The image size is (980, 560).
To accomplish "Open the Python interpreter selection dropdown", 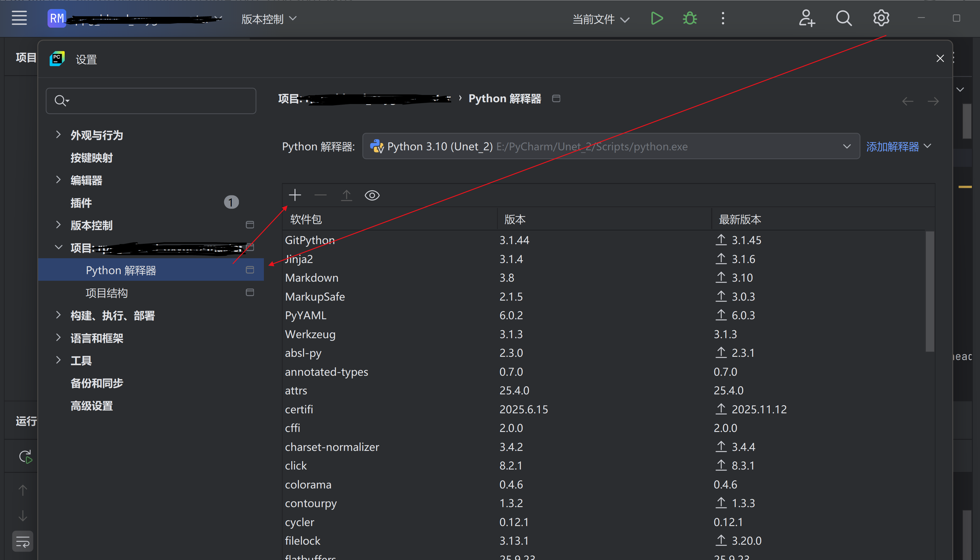I will (846, 146).
